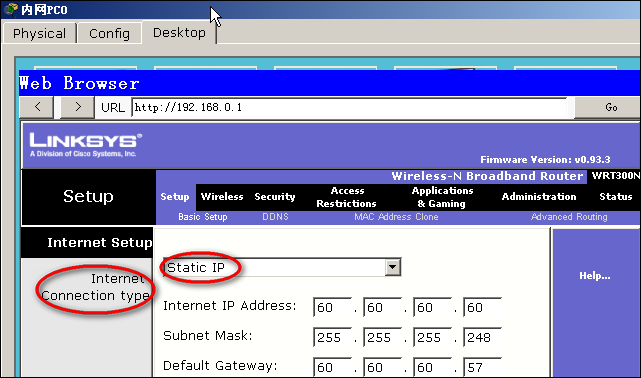Open the Access Restrictions menu tab
Image resolution: width=641 pixels, height=378 pixels.
click(x=347, y=197)
